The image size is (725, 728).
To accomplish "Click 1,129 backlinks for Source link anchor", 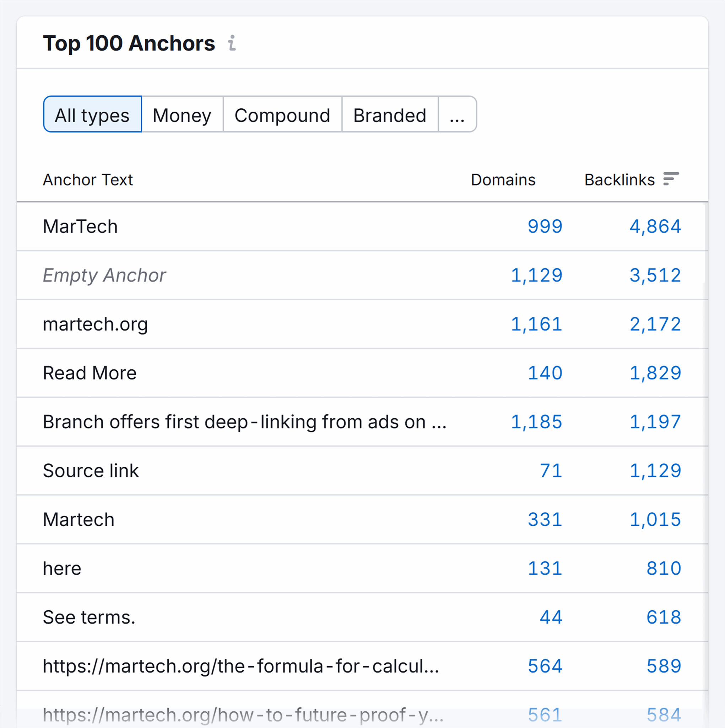I will coord(655,471).
